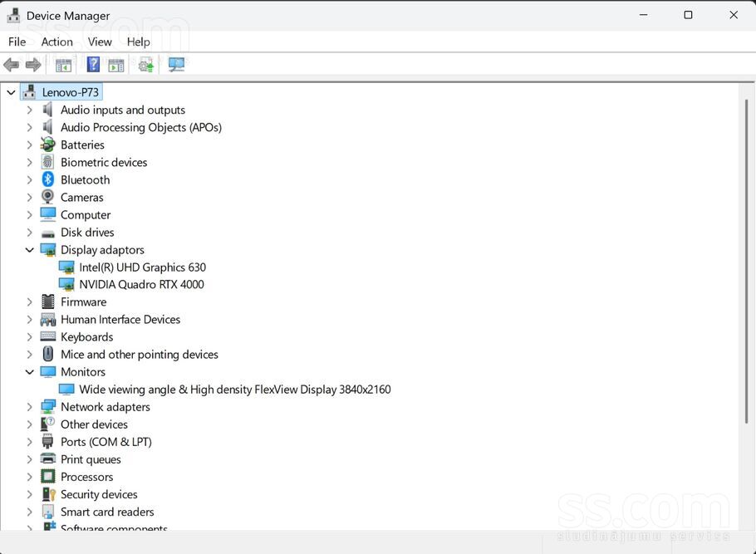Click Scan for hardware changes icon
Viewport: 756px width, 554px height.
point(176,65)
